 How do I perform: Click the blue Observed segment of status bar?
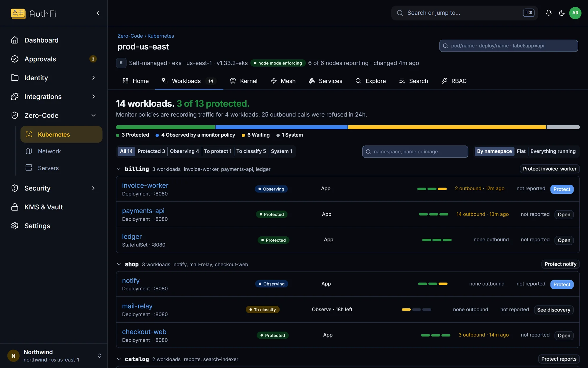tap(281, 127)
